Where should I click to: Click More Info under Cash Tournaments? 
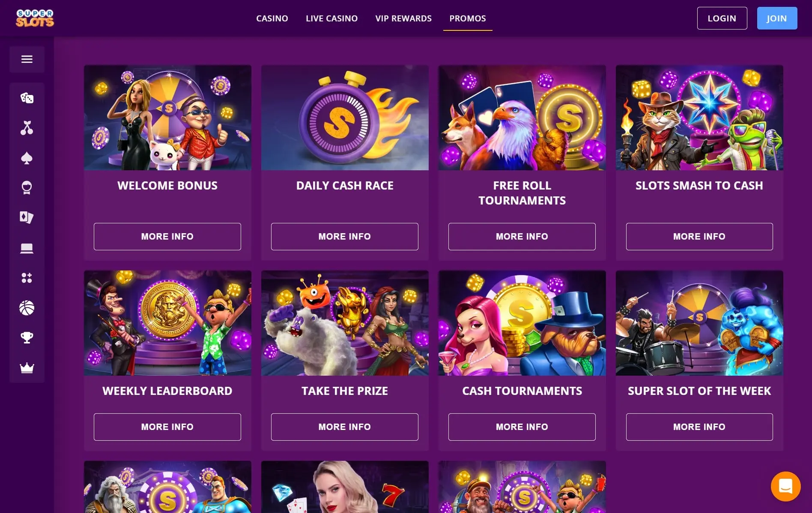coord(522,427)
